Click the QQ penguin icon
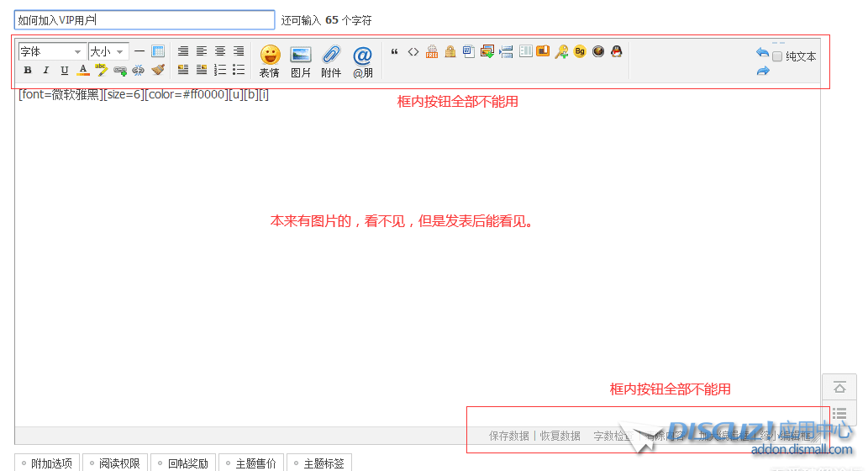The width and height of the screenshot is (868, 471). [x=616, y=52]
